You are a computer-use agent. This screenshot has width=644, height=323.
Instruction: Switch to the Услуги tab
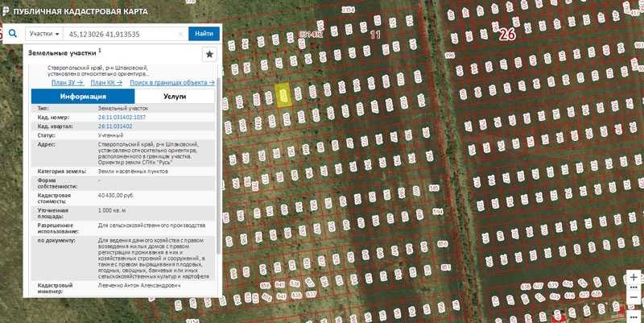coord(175,96)
